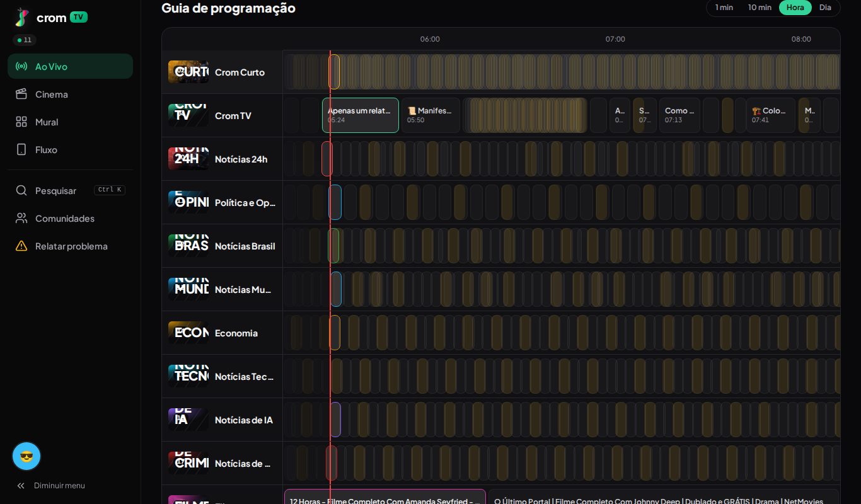Open the 'Manifes...' 05:50 program block

(x=430, y=115)
